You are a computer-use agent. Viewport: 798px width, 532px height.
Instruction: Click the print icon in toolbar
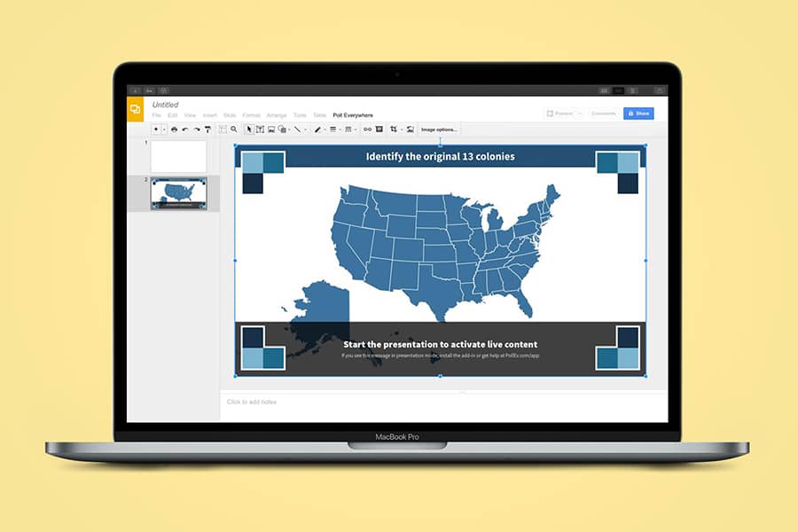174,129
